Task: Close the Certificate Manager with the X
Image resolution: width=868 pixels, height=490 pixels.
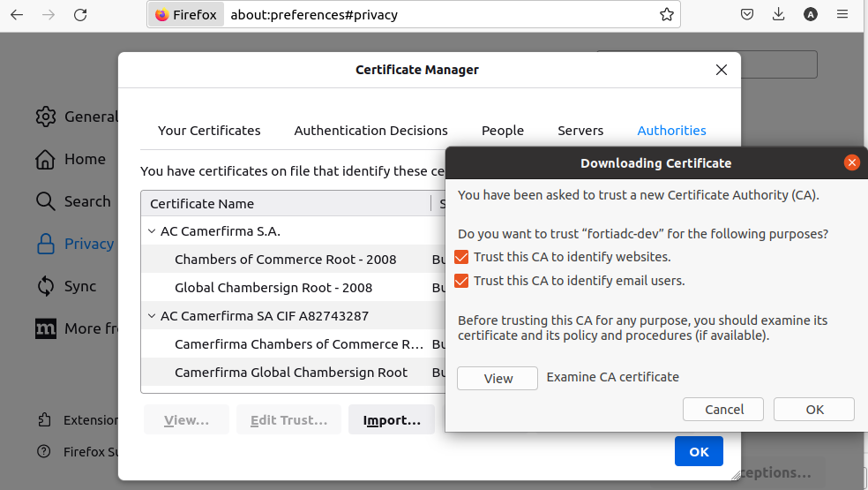Action: [722, 70]
